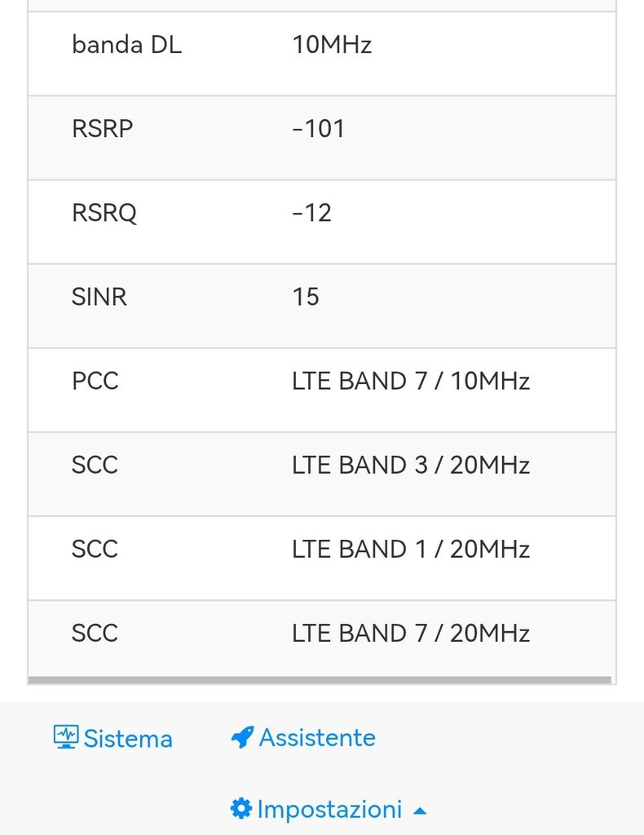The height and width of the screenshot is (835, 644).
Task: Click the LTE BAND 3 / 20MHz entry
Action: (411, 465)
